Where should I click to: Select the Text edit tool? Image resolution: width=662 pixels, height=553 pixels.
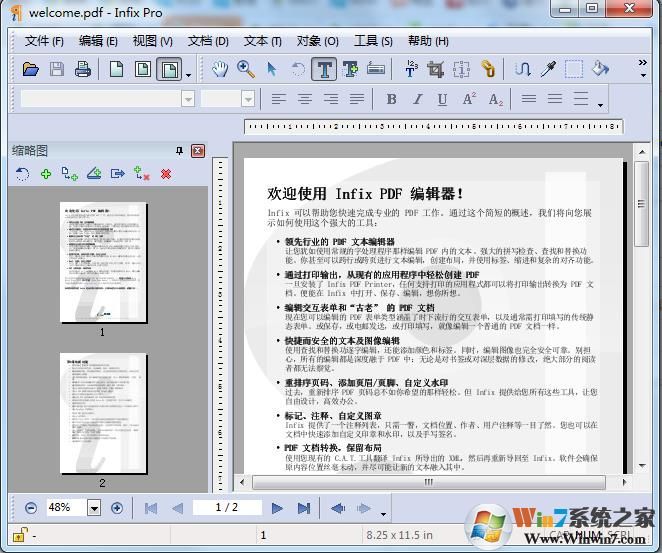coord(324,69)
